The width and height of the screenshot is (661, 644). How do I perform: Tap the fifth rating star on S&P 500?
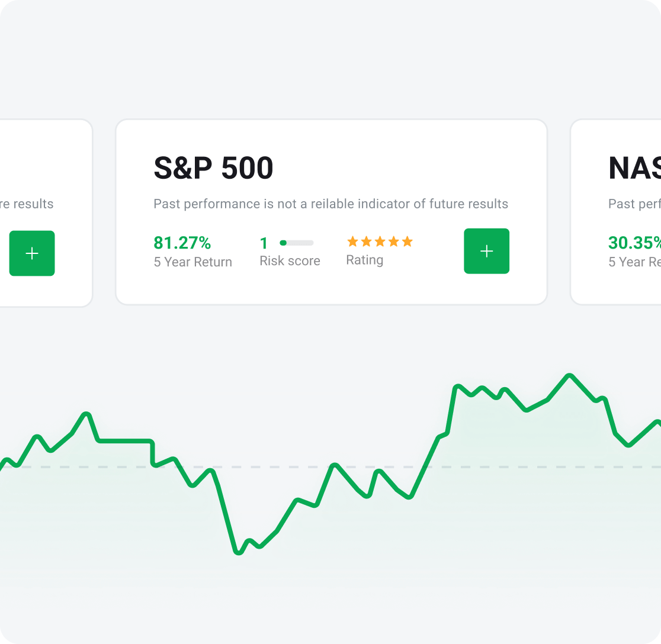(x=407, y=241)
